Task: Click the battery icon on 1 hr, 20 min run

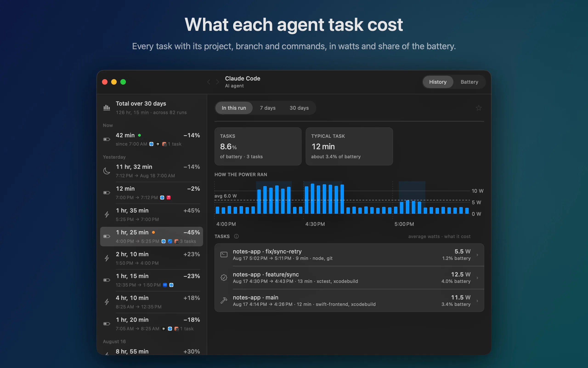Action: pyautogui.click(x=107, y=324)
